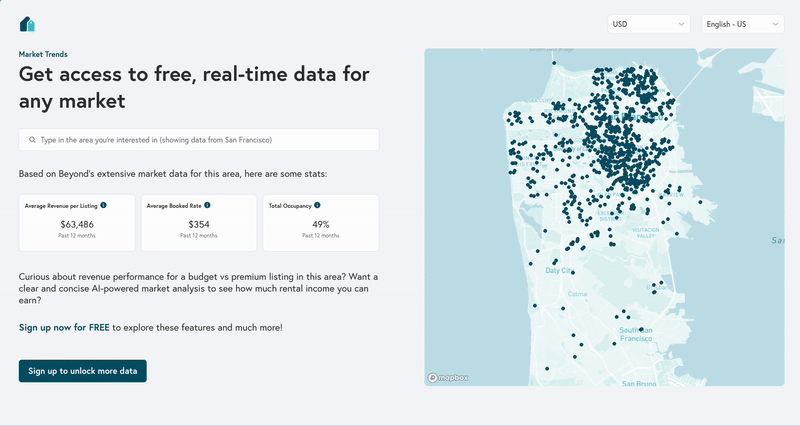
Task: Click the Average Revenue per Listing card
Action: (x=77, y=223)
